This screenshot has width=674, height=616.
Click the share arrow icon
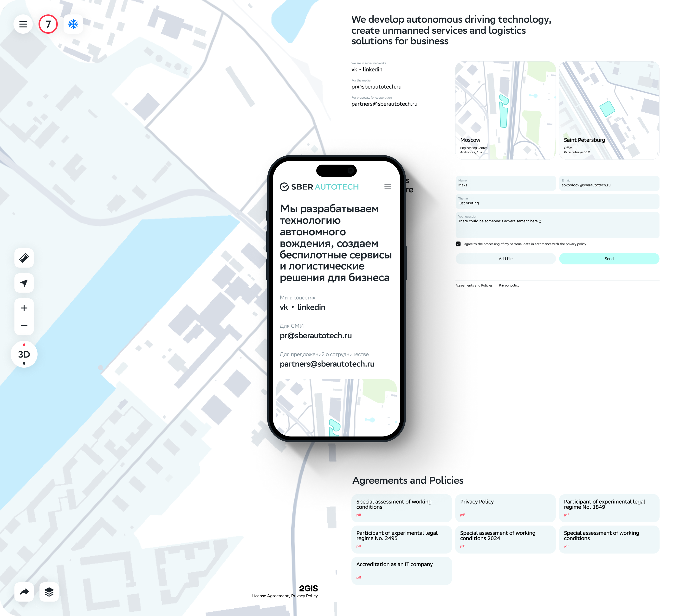[x=24, y=592]
